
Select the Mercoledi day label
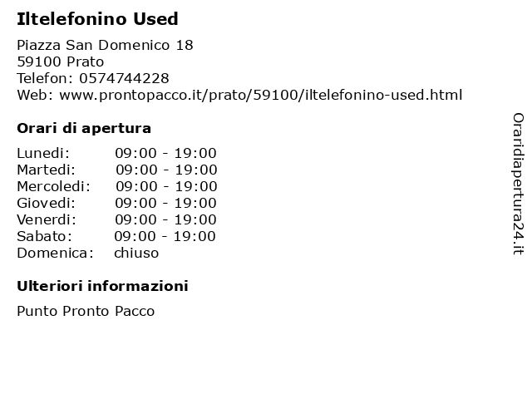coord(53,186)
